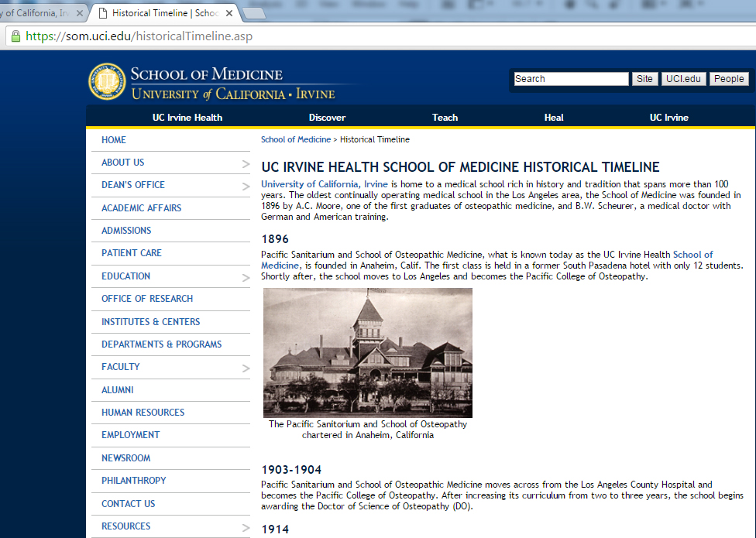Open the Discover navigation menu
This screenshot has height=538, width=756.
click(x=327, y=118)
